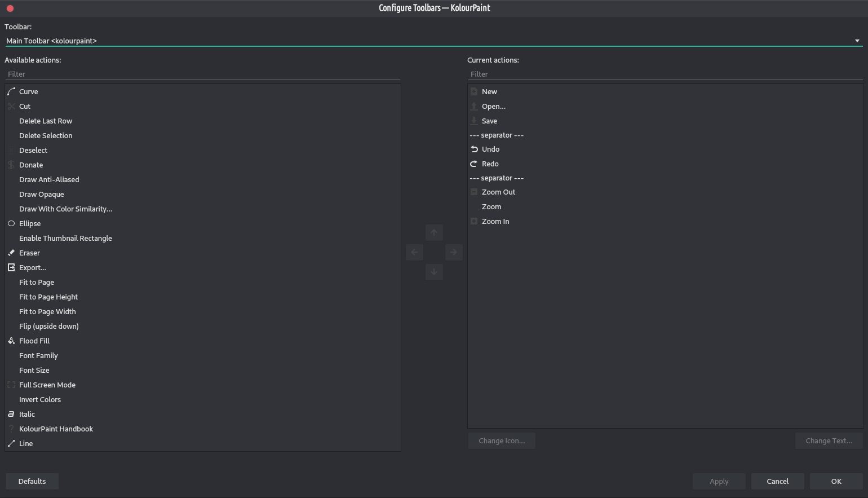The height and width of the screenshot is (498, 868).
Task: Click the Italic icon in available actions
Action: [x=11, y=414]
